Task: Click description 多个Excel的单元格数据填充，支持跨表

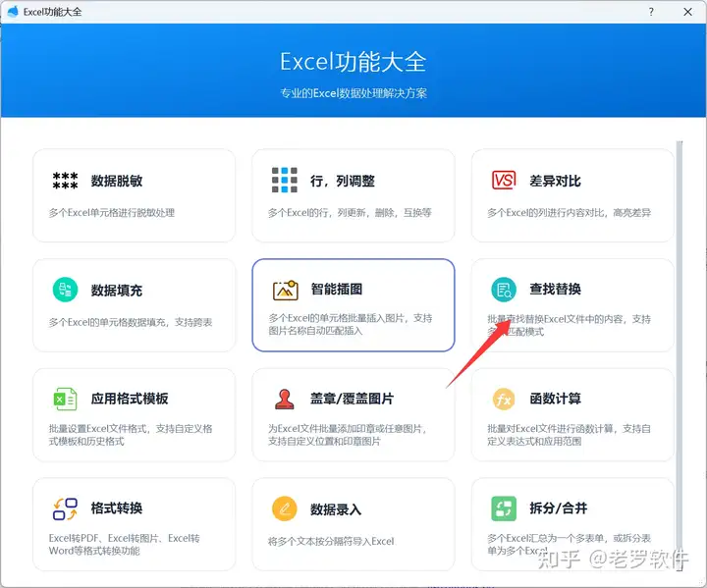Action: coord(131,322)
